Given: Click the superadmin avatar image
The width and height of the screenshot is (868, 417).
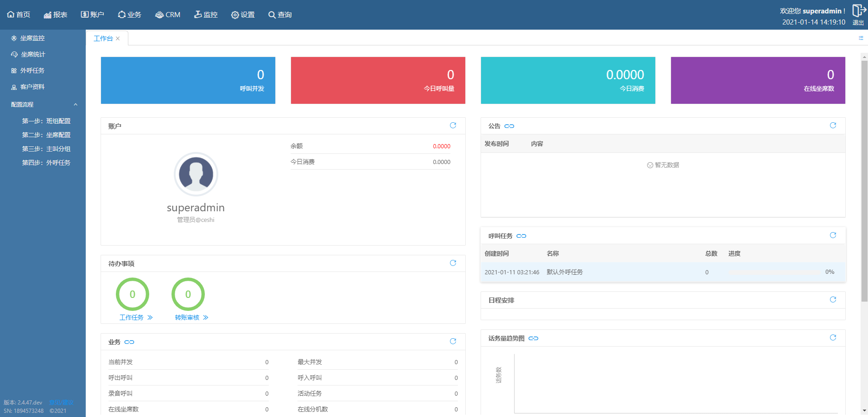Looking at the screenshot, I should coord(196,174).
